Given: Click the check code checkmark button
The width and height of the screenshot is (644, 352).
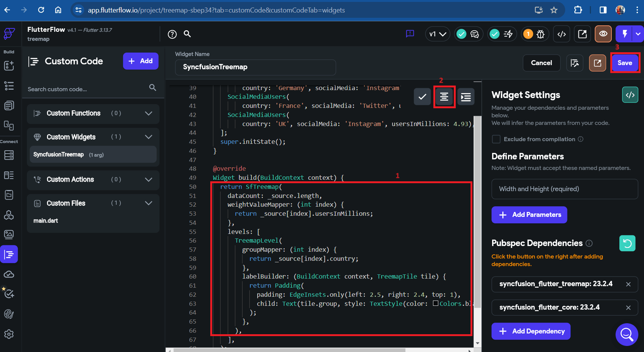Looking at the screenshot, I should coord(422,97).
